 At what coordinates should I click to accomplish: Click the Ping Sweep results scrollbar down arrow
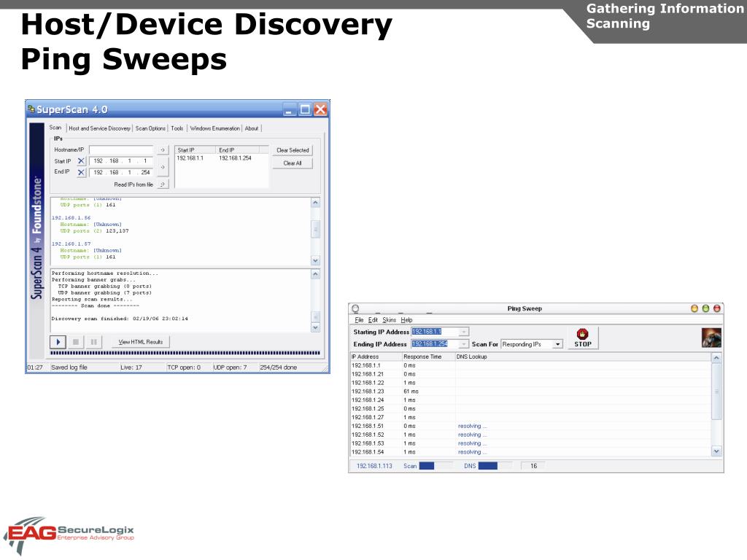(x=716, y=451)
